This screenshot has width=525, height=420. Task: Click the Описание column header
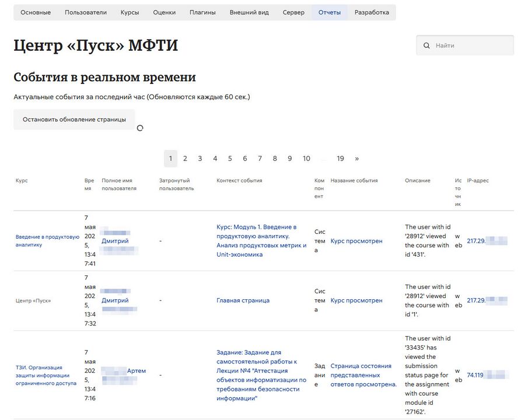(x=418, y=180)
